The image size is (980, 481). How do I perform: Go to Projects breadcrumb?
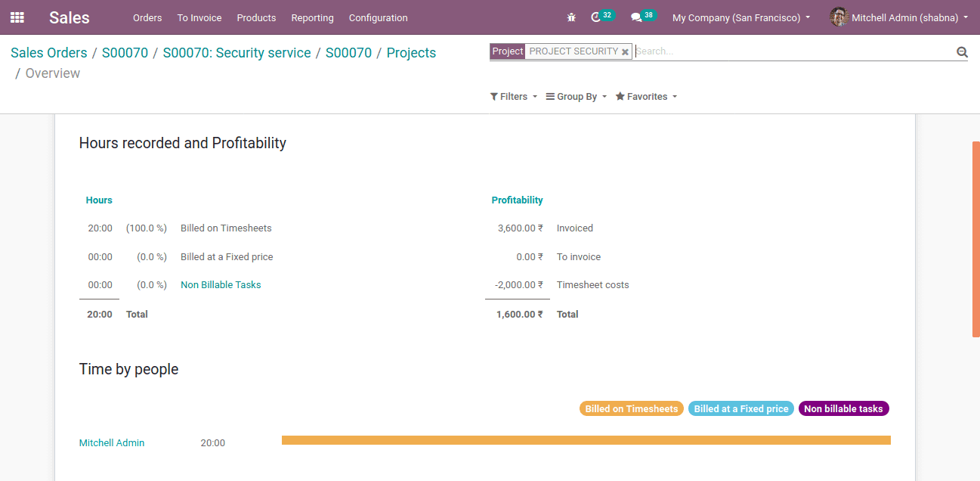(x=411, y=53)
